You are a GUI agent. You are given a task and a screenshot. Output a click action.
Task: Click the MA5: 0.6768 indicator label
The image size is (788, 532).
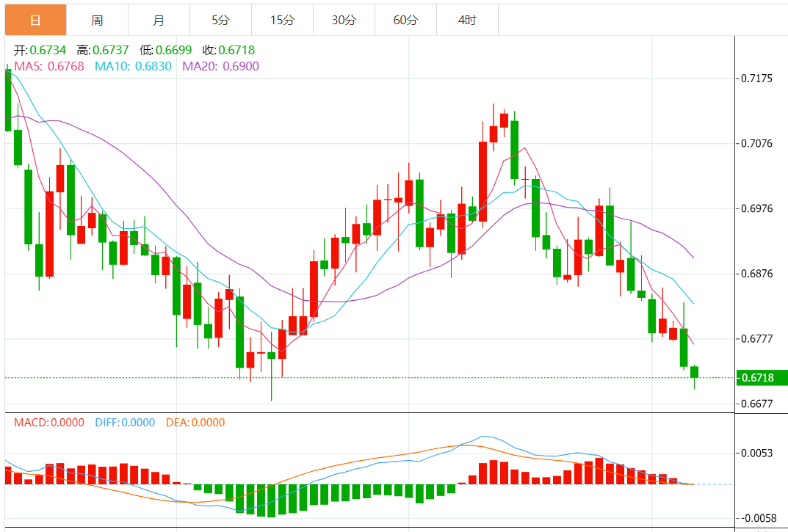(x=48, y=66)
